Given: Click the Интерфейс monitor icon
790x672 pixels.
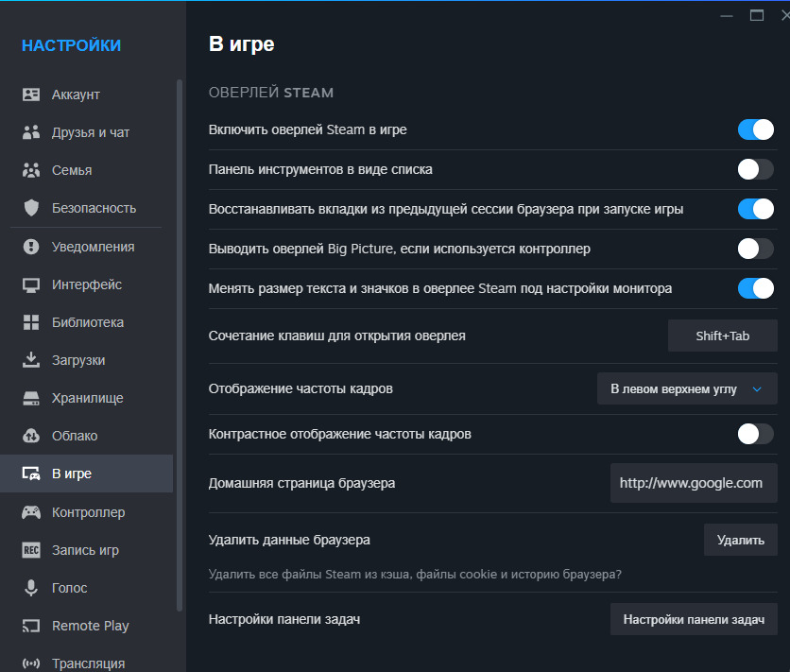Looking at the screenshot, I should tap(31, 284).
